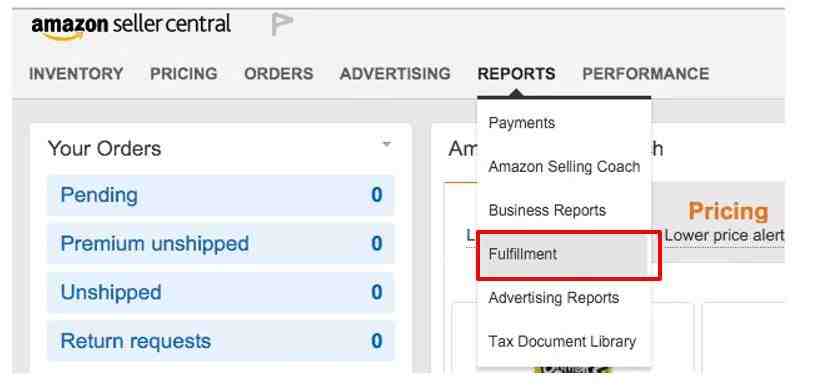Open the Advertising menu
This screenshot has height=391, width=824.
395,74
